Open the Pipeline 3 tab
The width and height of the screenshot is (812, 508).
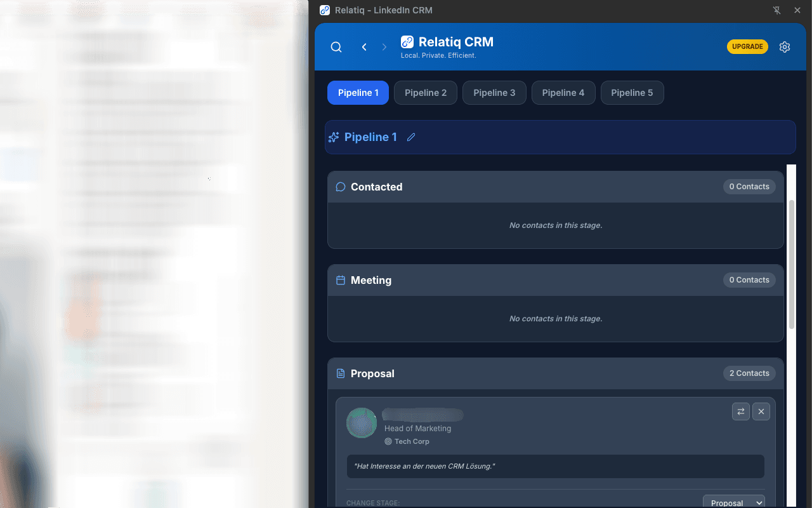[494, 93]
